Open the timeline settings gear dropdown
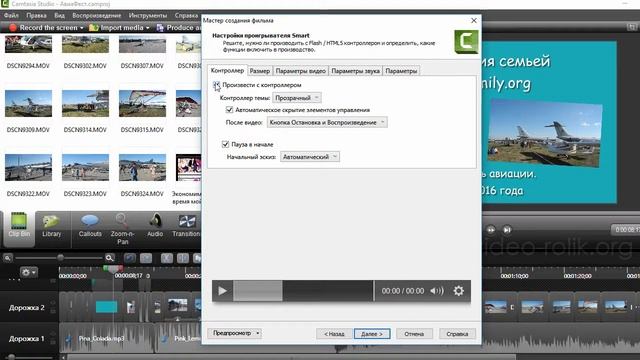The height and width of the screenshot is (360, 640). (29, 272)
